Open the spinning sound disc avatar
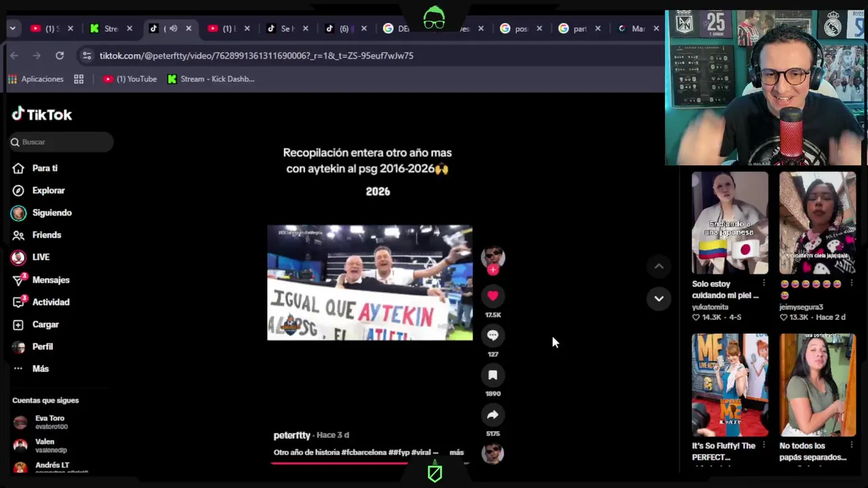Screen dimensions: 868x488 click(493, 453)
